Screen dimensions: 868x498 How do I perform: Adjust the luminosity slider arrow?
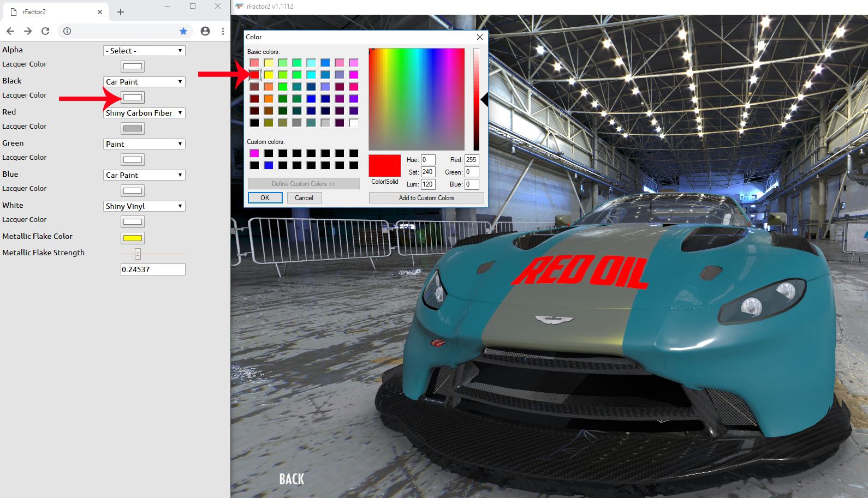point(484,100)
